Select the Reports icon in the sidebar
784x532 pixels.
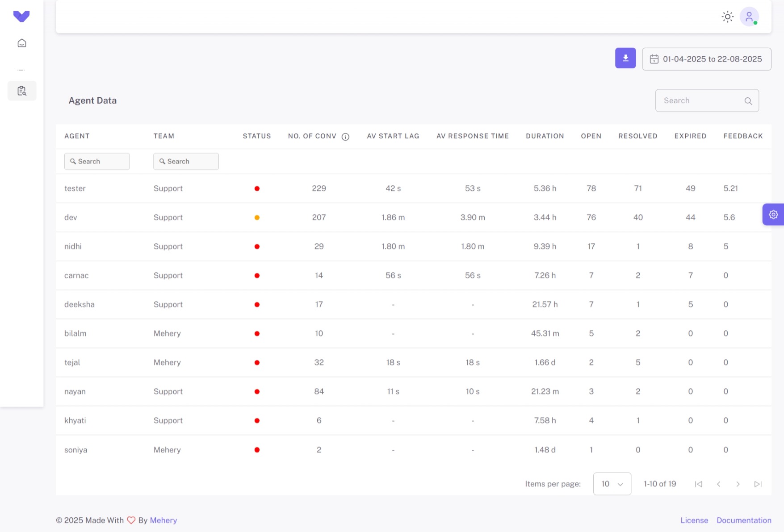coord(21,91)
